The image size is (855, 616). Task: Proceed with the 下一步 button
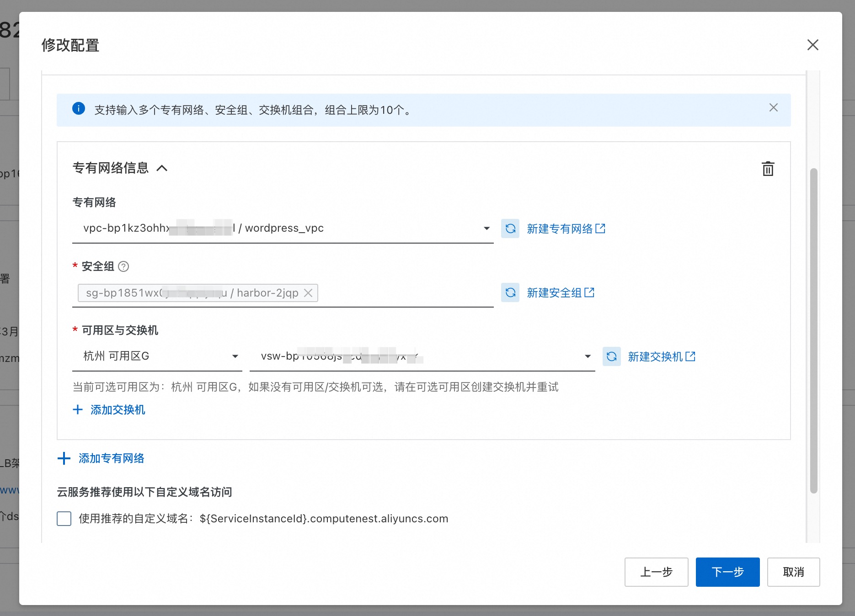(727, 572)
